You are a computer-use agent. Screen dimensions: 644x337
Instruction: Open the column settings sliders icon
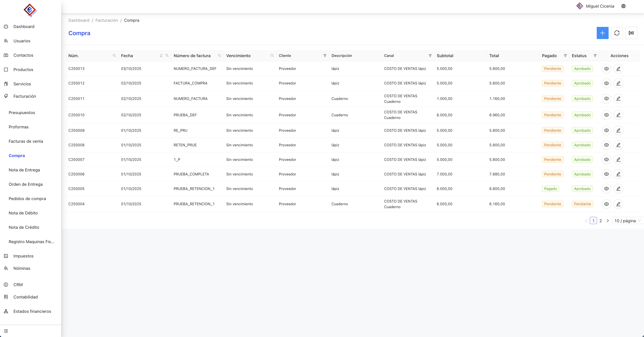tap(631, 33)
